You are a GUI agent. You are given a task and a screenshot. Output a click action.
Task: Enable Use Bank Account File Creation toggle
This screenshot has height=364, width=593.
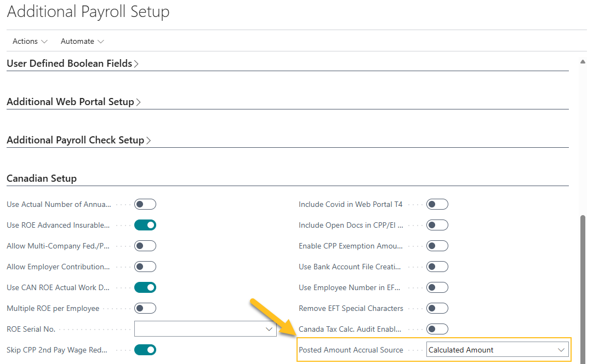tap(437, 266)
